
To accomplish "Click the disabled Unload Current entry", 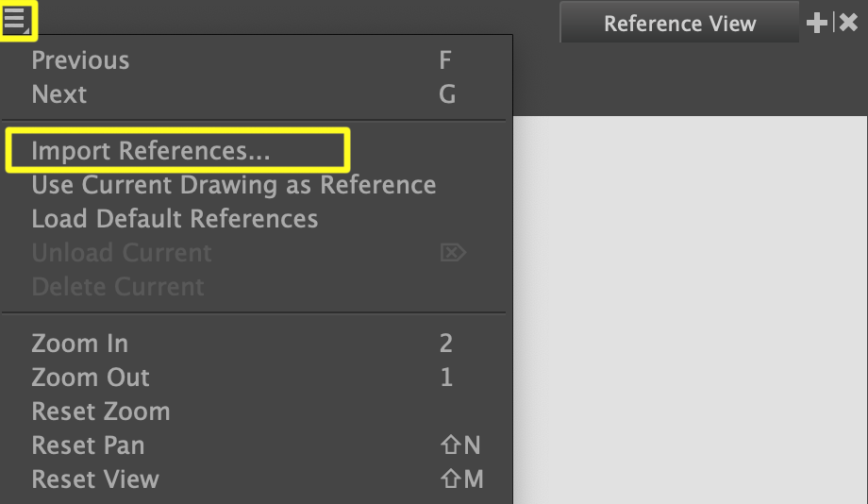I will pos(122,253).
